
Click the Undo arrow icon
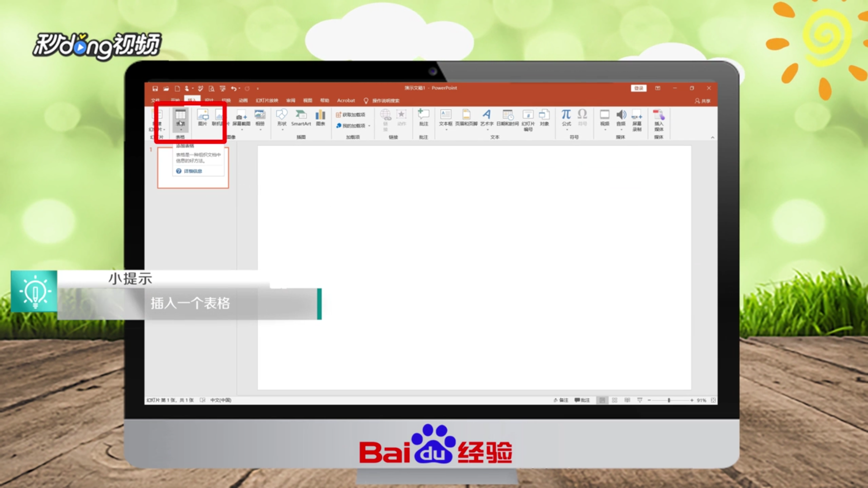click(x=233, y=89)
